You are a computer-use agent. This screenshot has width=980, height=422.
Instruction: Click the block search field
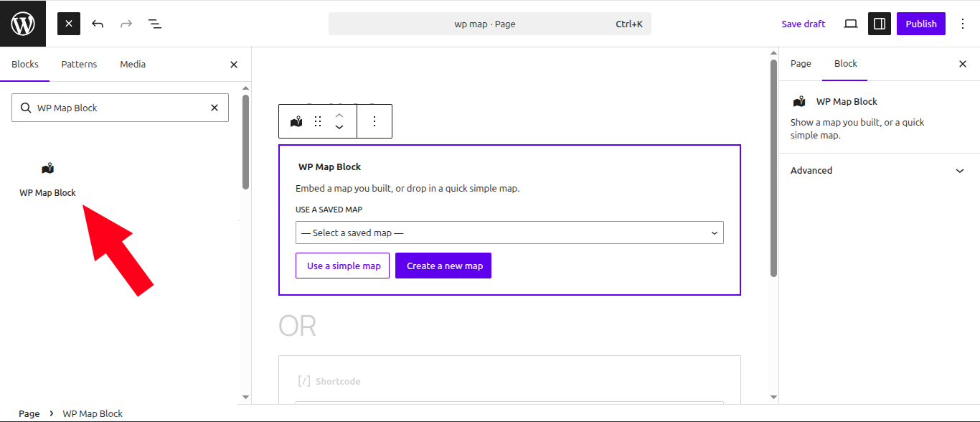coord(120,108)
